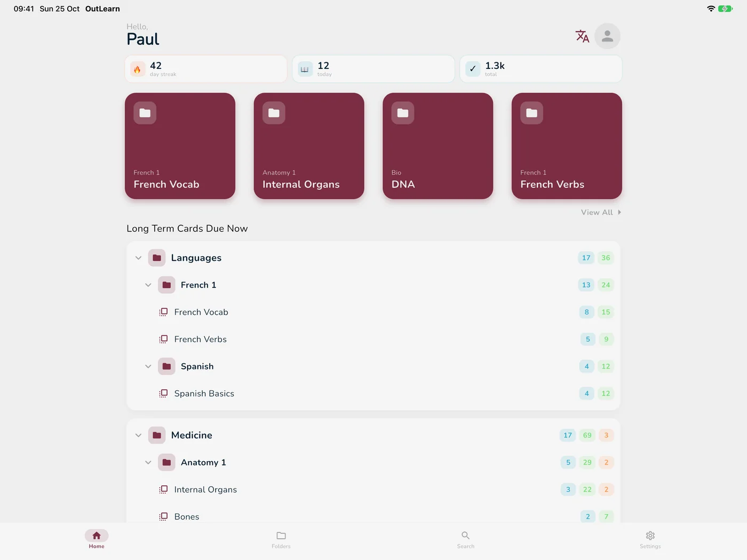Click the Medicine folder icon
The height and width of the screenshot is (560, 747).
[x=157, y=435]
